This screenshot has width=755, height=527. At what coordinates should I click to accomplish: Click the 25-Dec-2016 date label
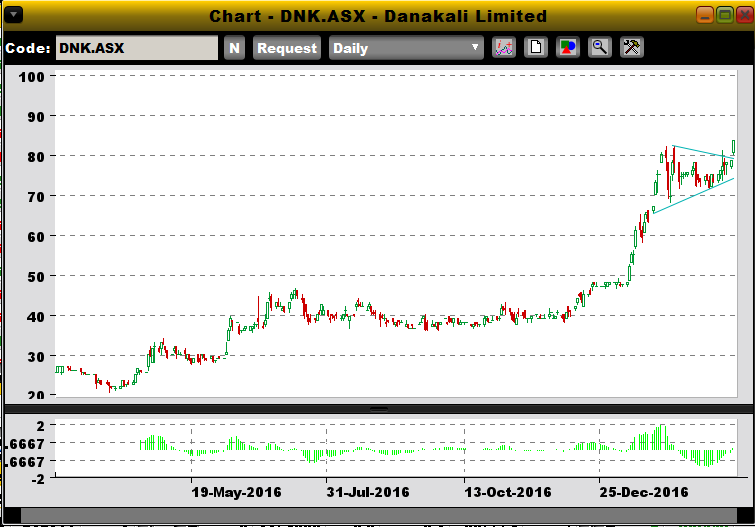pos(644,492)
